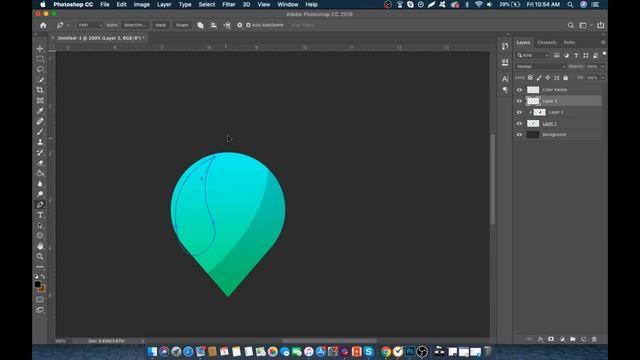The width and height of the screenshot is (640, 360).
Task: Hide the Background layer
Action: tap(519, 135)
